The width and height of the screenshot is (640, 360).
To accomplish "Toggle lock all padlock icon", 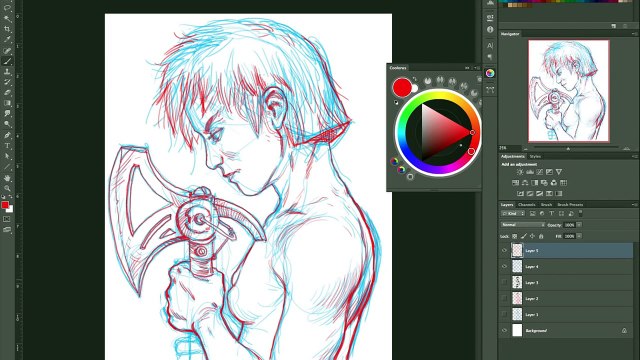I will (x=541, y=236).
